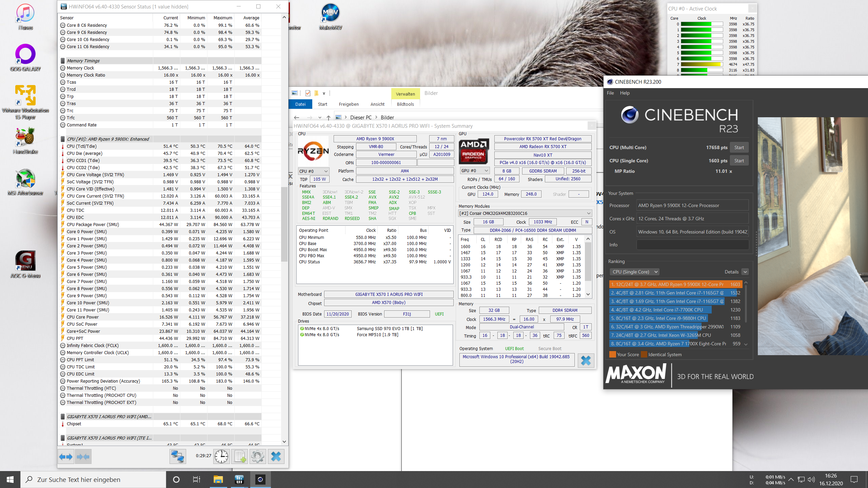Select the MSI Afterburner desktop icon
This screenshot has height=488, width=868.
tap(25, 182)
